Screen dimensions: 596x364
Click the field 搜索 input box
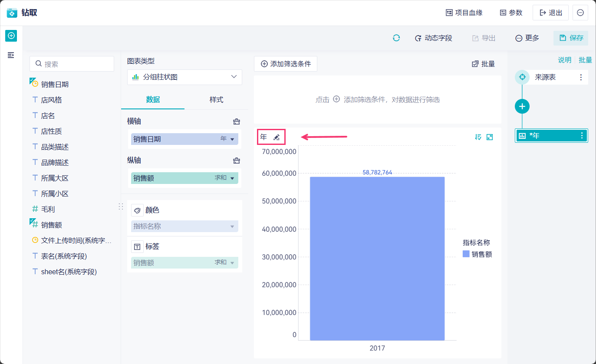tap(72, 64)
